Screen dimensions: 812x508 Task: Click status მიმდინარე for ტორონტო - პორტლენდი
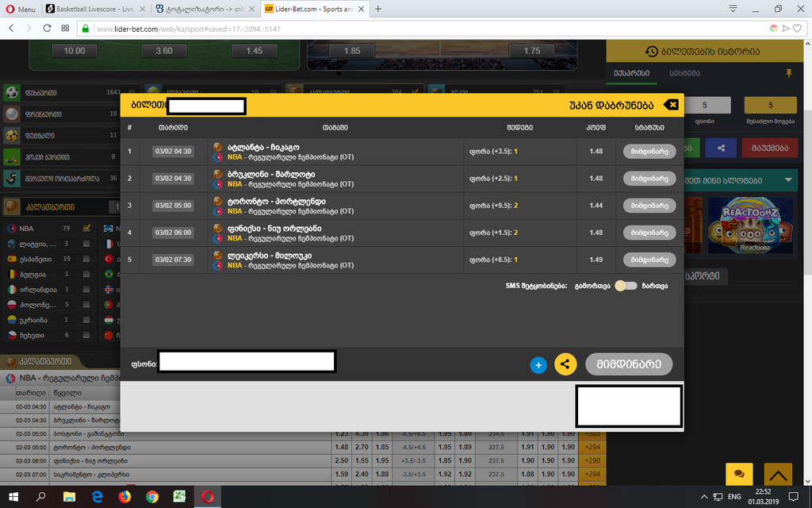point(649,206)
